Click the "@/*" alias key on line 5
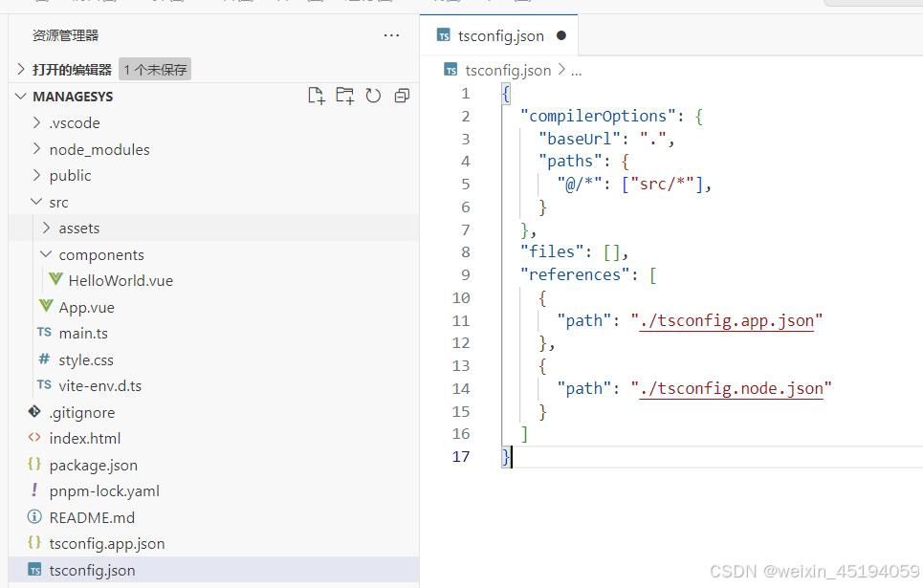 (x=580, y=185)
